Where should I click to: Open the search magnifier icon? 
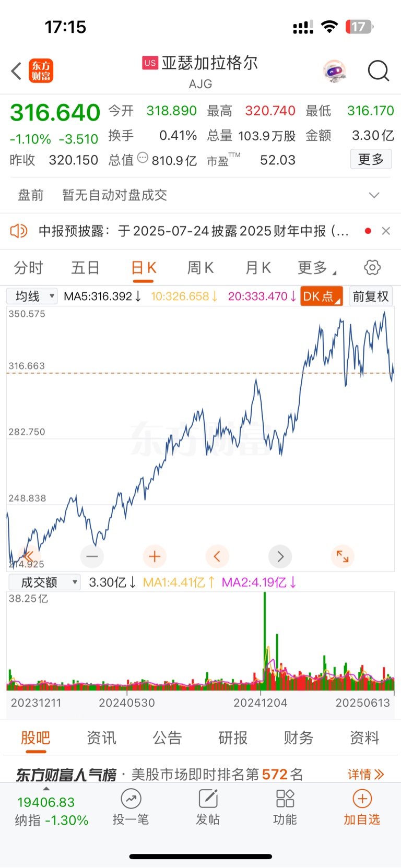coord(379,71)
